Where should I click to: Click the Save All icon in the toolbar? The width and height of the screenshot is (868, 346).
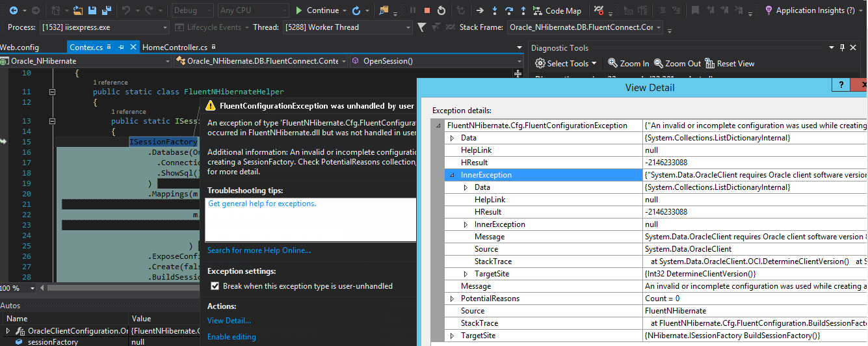[105, 10]
